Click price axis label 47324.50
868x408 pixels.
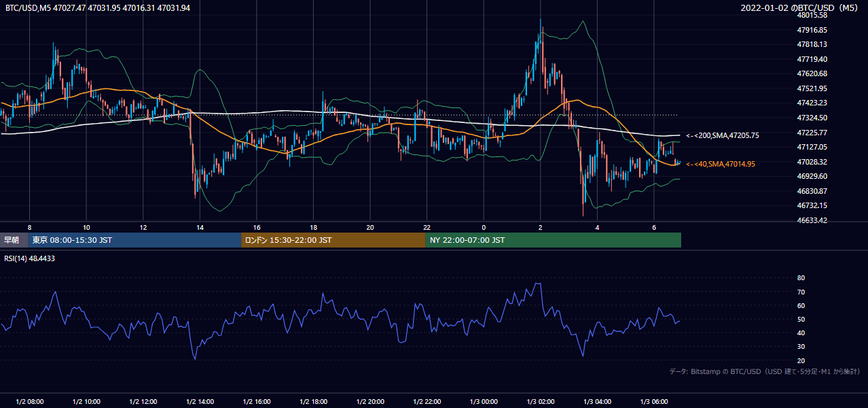[812, 118]
